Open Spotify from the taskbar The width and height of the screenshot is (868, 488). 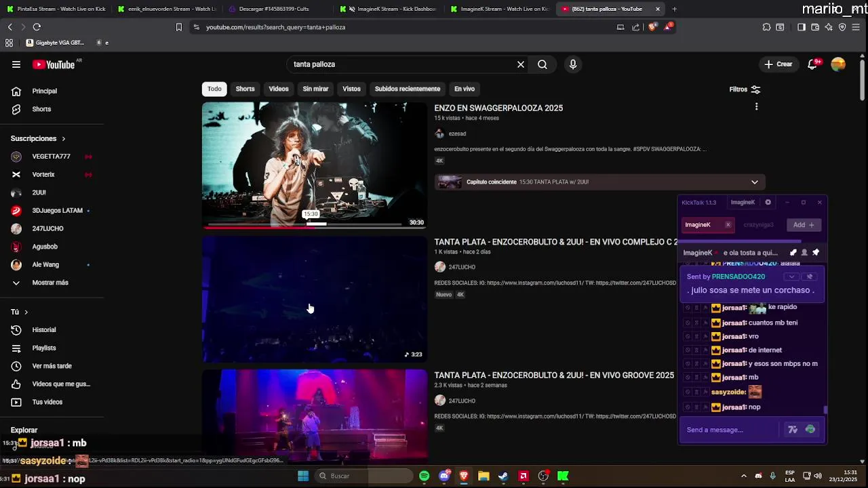coord(425,476)
